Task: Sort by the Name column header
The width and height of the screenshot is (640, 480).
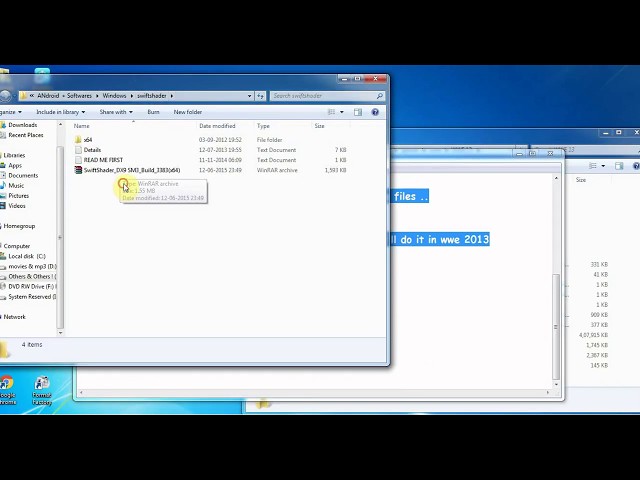Action: tap(82, 126)
